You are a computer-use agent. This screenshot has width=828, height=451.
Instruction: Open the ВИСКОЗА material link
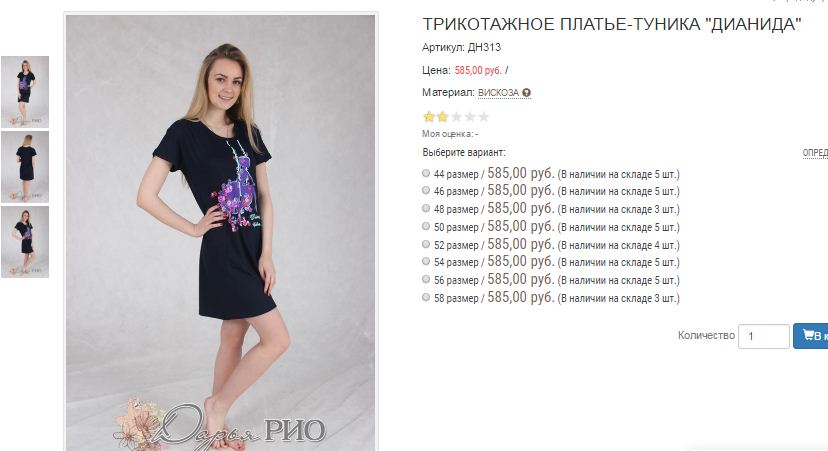pos(498,93)
